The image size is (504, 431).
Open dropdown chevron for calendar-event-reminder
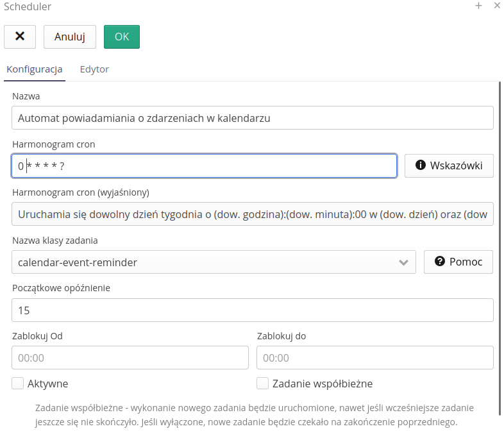pos(403,262)
